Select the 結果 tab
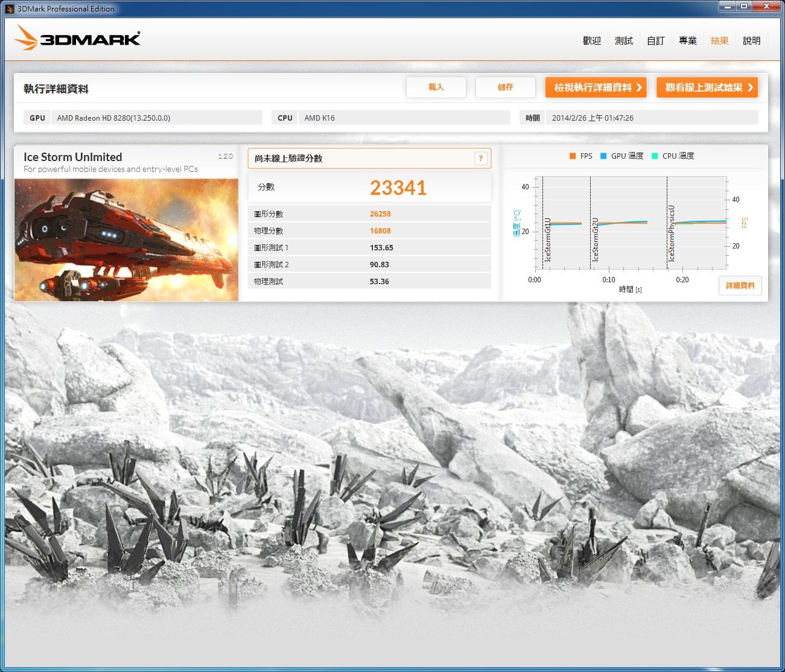Image resolution: width=785 pixels, height=672 pixels. coord(720,40)
